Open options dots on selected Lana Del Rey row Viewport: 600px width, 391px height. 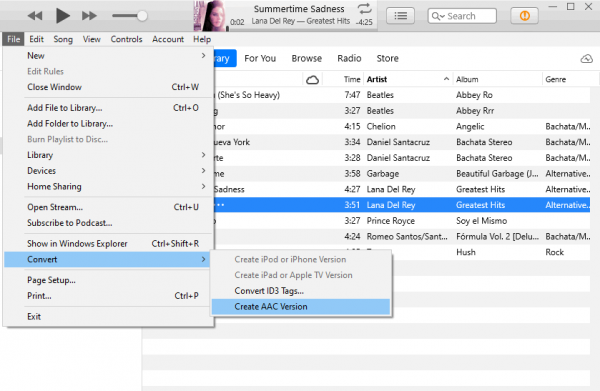tap(220, 205)
